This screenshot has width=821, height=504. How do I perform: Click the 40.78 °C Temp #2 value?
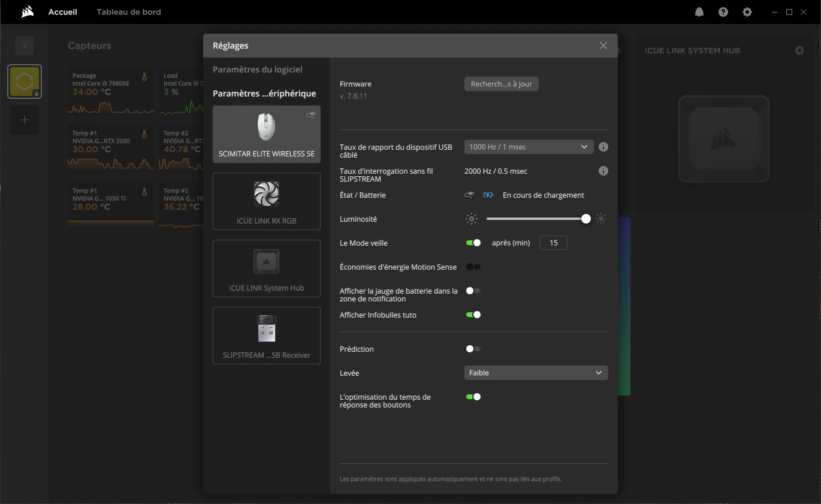[182, 149]
